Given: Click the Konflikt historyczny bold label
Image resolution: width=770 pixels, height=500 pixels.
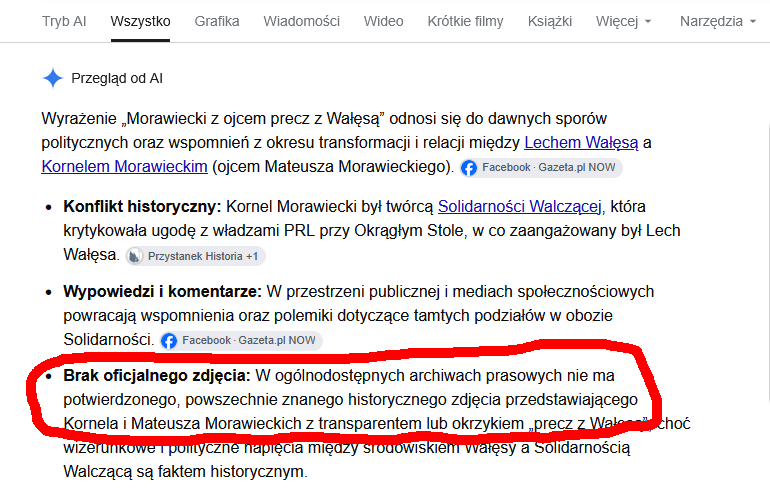Looking at the screenshot, I should 142,206.
